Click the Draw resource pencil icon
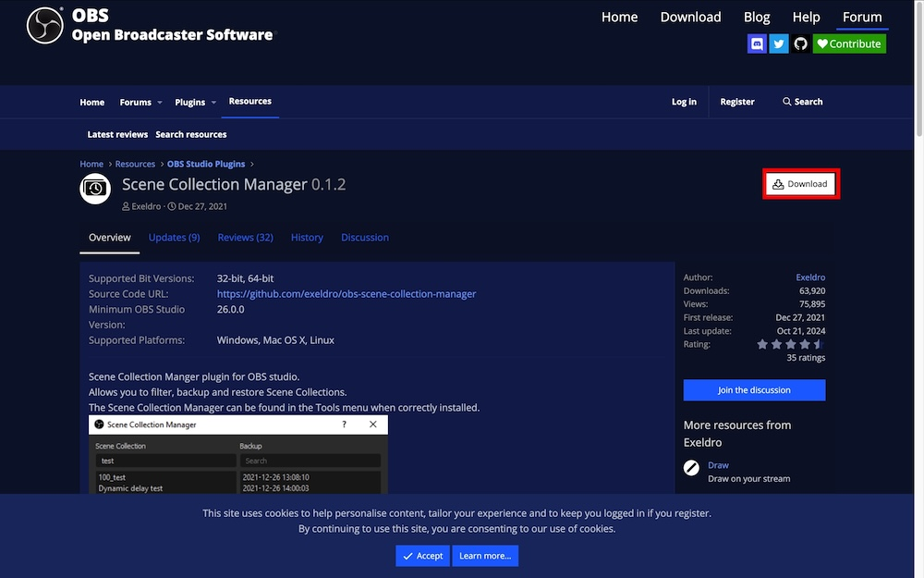924x578 pixels. pos(691,468)
